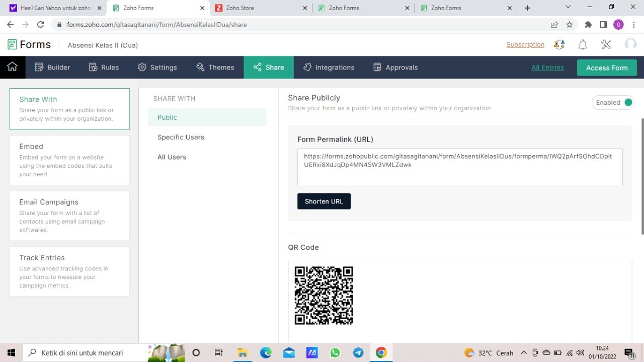Launch File Explorer from the taskbar

pyautogui.click(x=243, y=353)
